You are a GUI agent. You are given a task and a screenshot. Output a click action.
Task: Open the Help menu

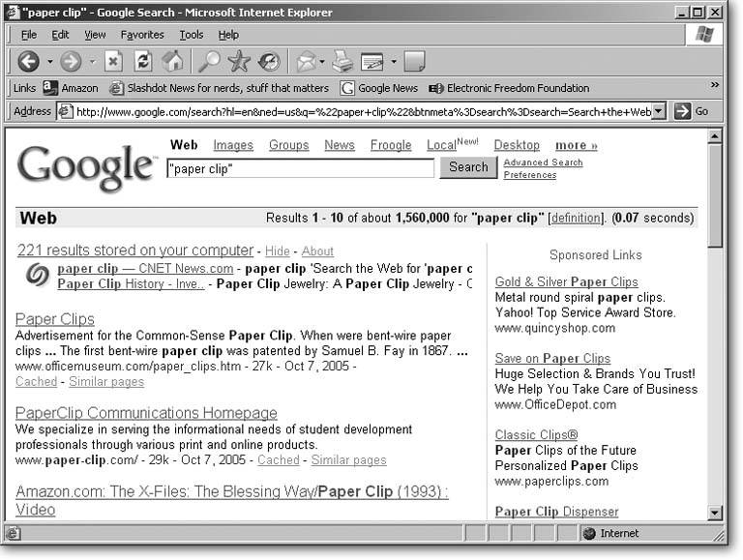[228, 35]
